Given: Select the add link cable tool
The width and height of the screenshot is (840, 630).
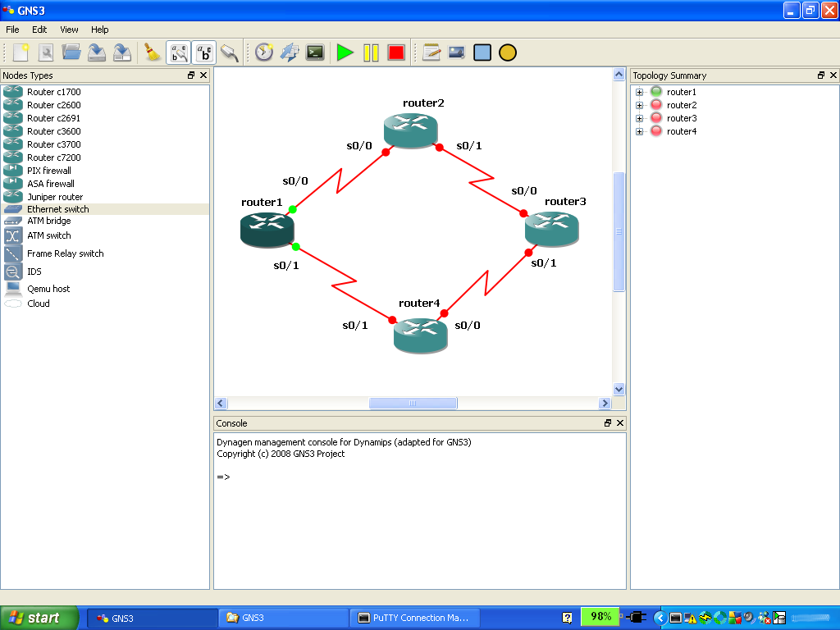Looking at the screenshot, I should [230, 52].
